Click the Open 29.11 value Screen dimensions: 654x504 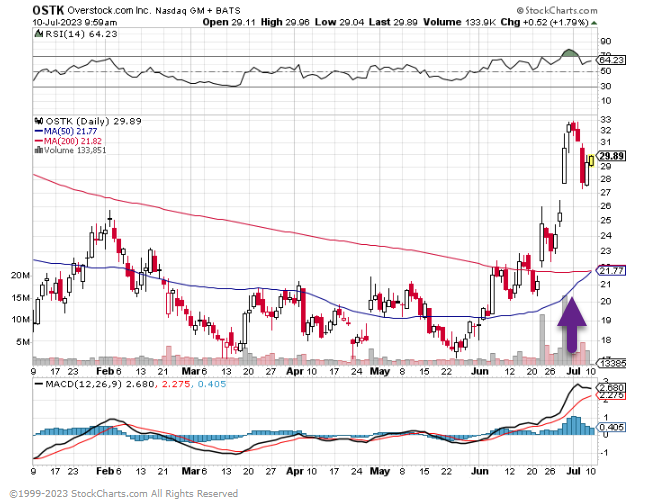click(x=229, y=22)
